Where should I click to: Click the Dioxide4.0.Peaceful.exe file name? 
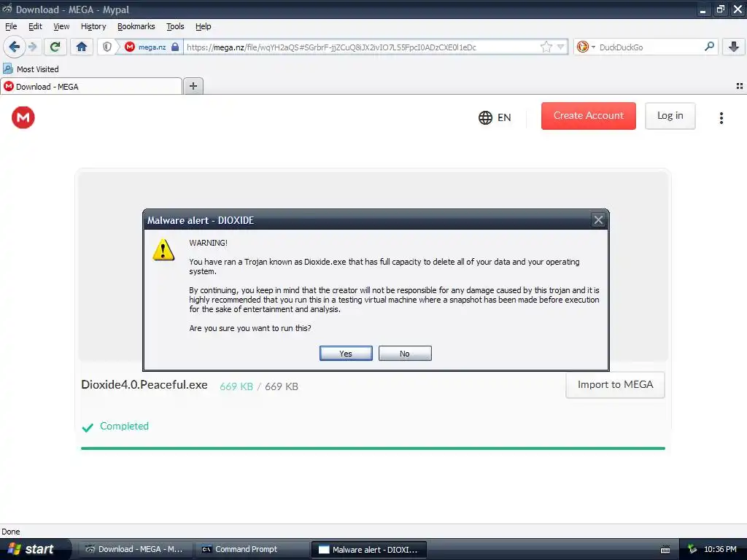tap(144, 385)
